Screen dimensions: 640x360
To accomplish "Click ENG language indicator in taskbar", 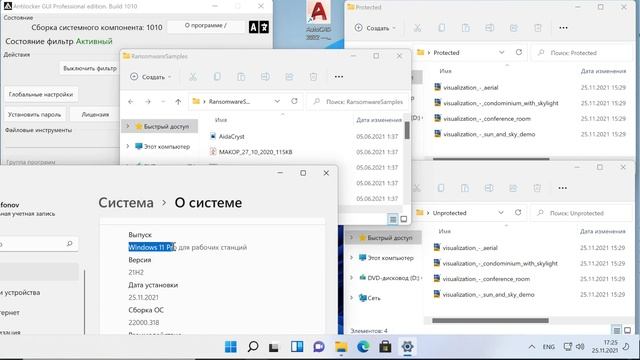I will click(549, 347).
